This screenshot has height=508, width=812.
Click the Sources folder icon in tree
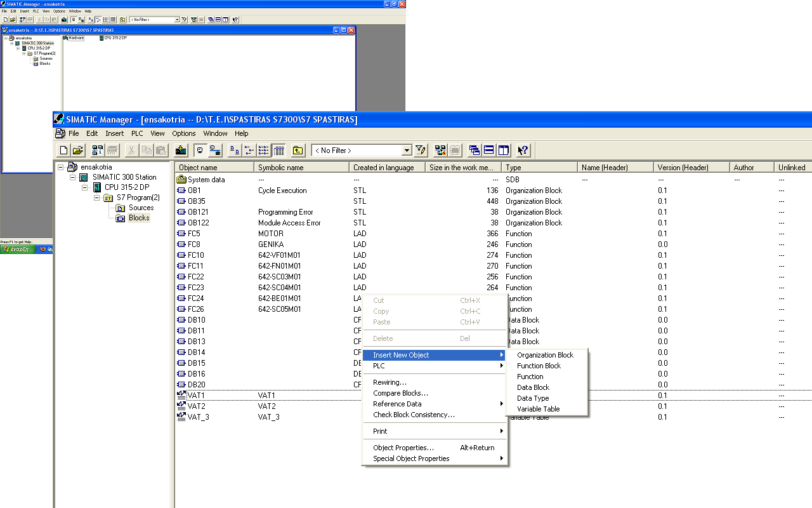point(121,208)
